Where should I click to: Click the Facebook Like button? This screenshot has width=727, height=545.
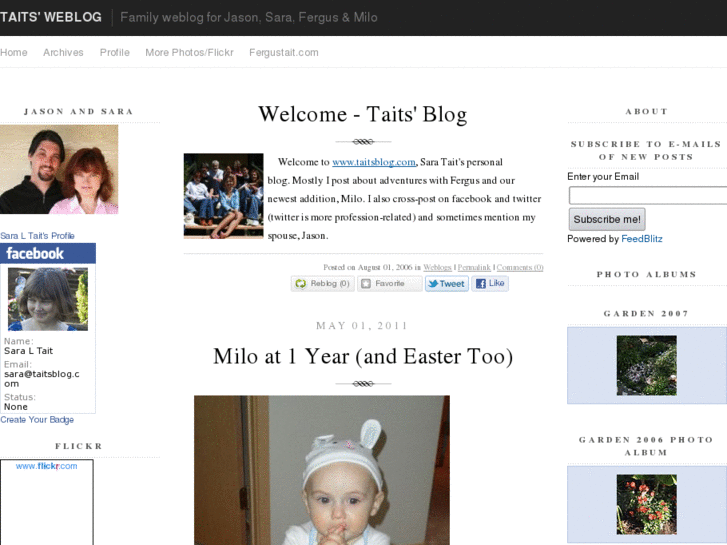pos(490,284)
